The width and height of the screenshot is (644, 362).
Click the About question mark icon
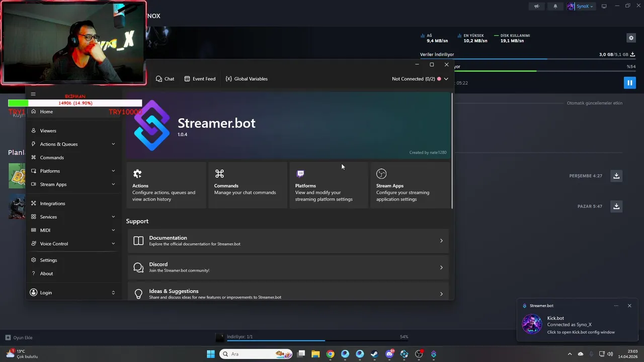point(34,274)
